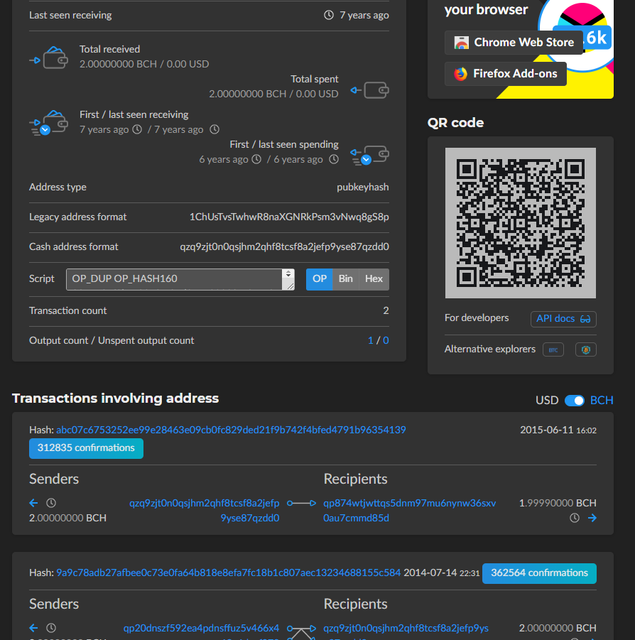Open transaction hash starting abc07c67
This screenshot has height=640, width=635.
231,430
